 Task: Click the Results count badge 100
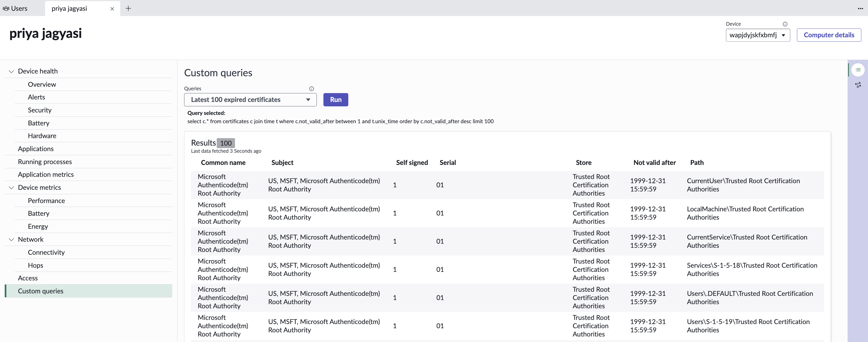[226, 143]
